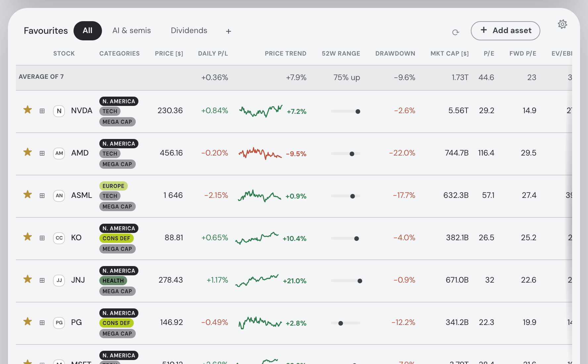Click the settings gear icon
This screenshot has height=364, width=588.
coord(562,24)
